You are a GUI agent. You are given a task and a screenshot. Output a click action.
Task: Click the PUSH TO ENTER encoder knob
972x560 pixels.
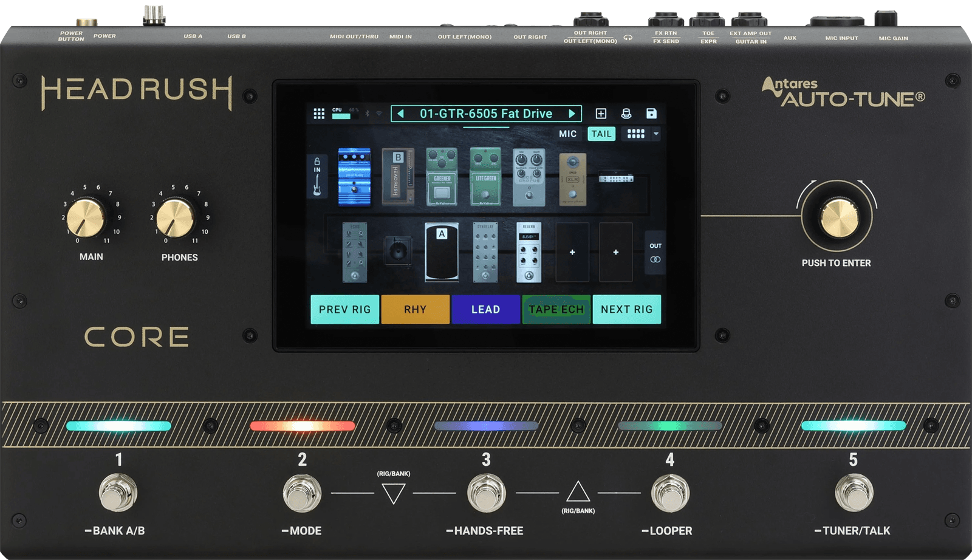click(840, 217)
